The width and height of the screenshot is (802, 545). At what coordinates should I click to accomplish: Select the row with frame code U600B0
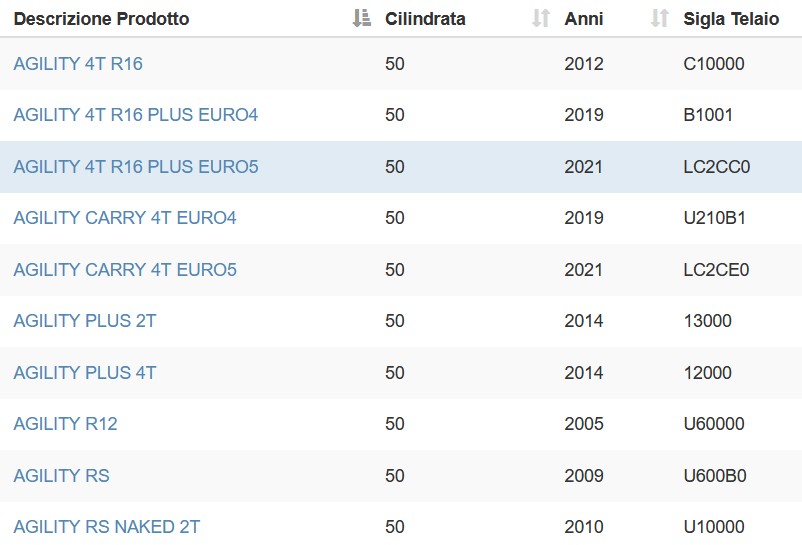[x=401, y=476]
